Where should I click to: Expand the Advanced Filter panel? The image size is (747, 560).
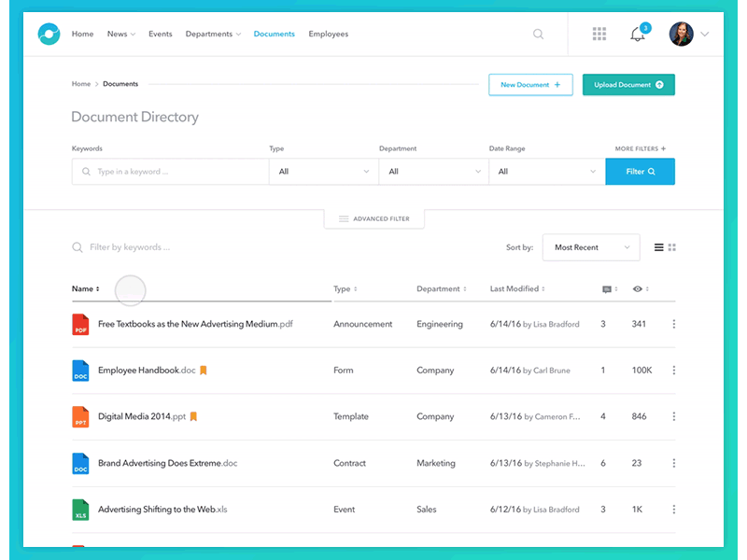373,218
